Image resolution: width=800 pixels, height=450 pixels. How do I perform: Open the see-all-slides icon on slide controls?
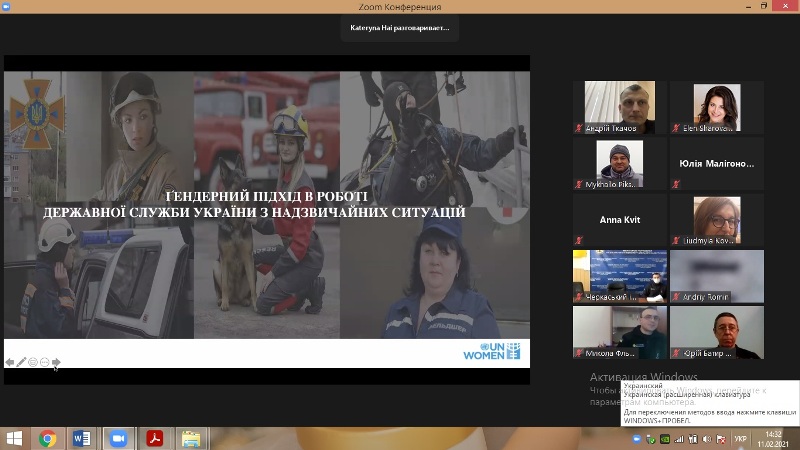(x=33, y=362)
